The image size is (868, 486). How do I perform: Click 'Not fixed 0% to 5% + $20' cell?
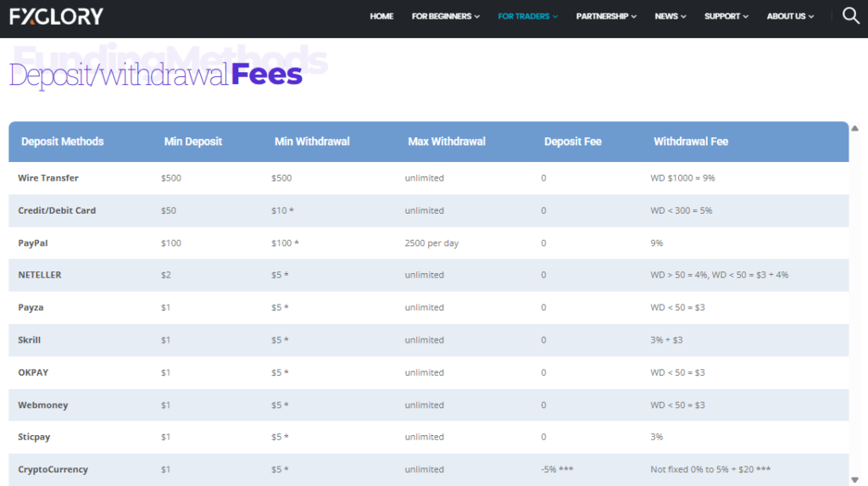pyautogui.click(x=710, y=469)
